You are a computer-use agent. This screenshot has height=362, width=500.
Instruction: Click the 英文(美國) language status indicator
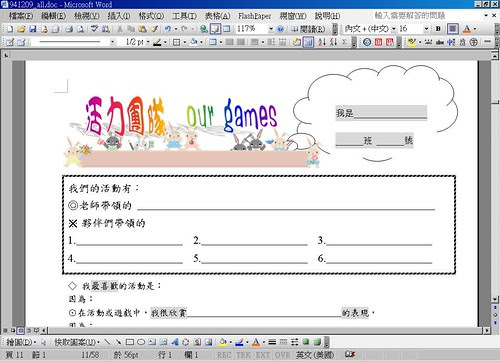pyautogui.click(x=315, y=355)
